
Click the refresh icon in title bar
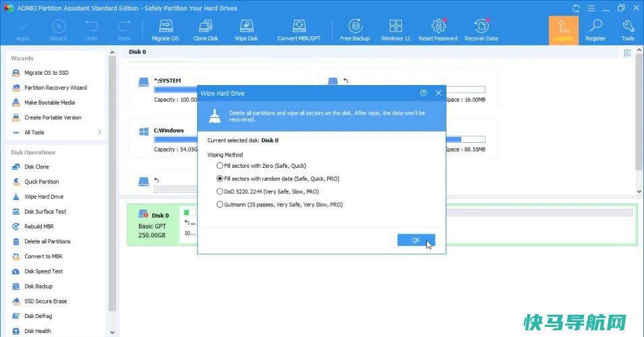pyautogui.click(x=577, y=8)
